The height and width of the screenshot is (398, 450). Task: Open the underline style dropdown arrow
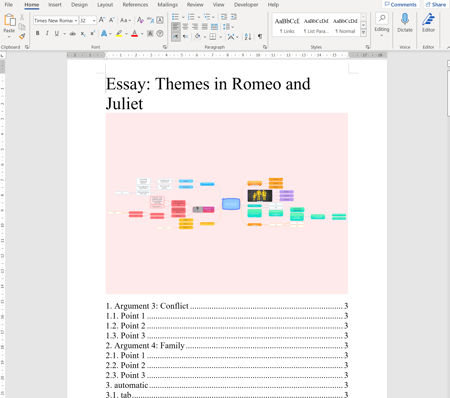click(64, 34)
